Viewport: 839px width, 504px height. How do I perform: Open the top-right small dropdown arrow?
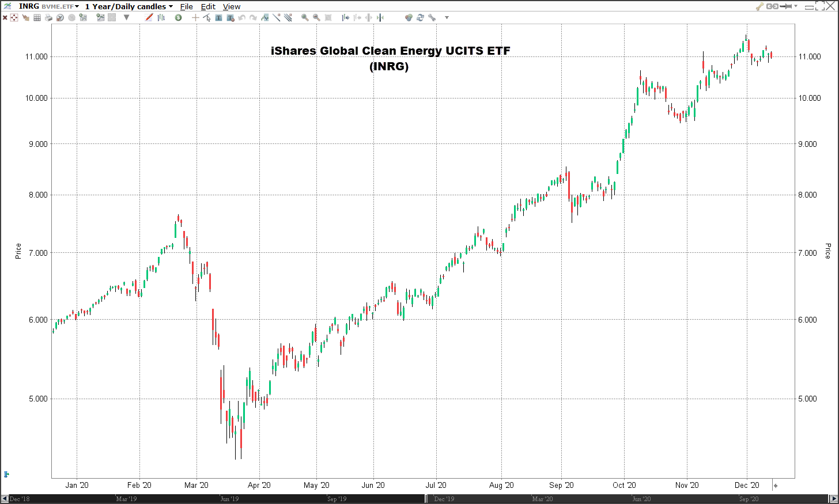[796, 6]
